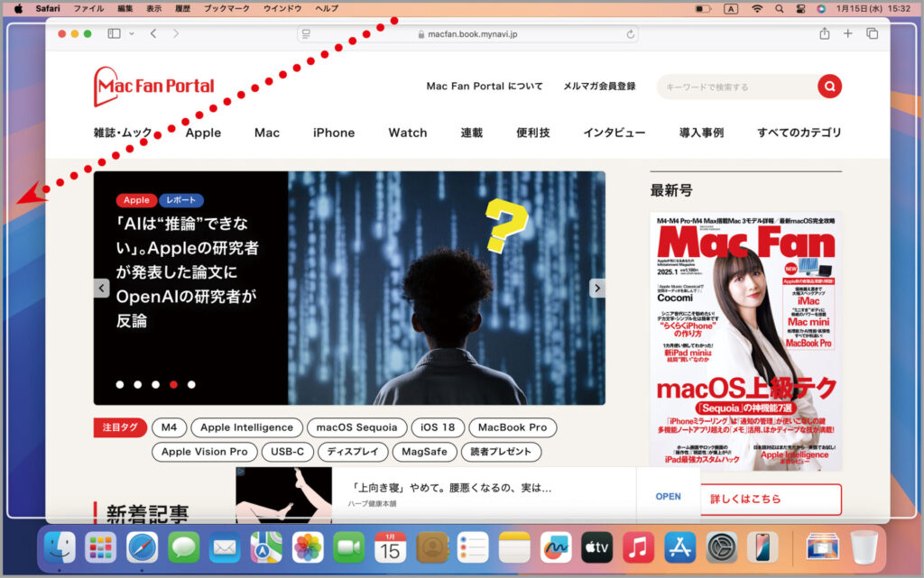Screen dimensions: 924x578
Task: Open the メルマガ会員登録 link
Action: tap(599, 86)
